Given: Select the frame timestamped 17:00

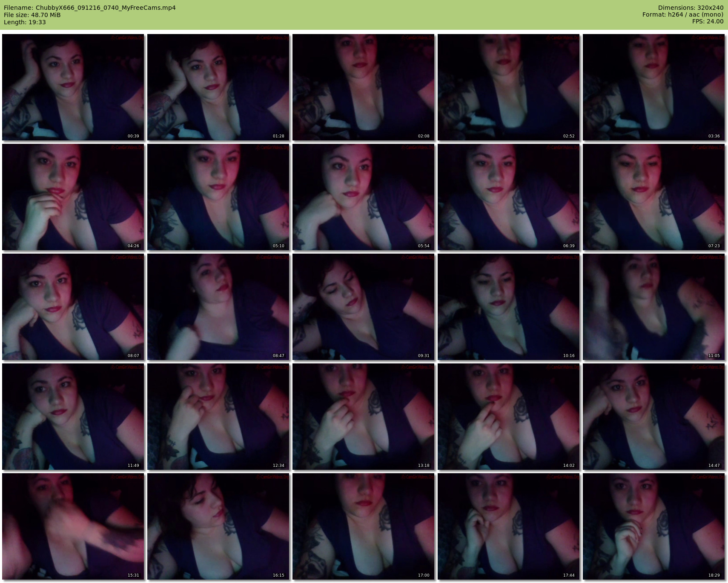Looking at the screenshot, I should (364, 526).
